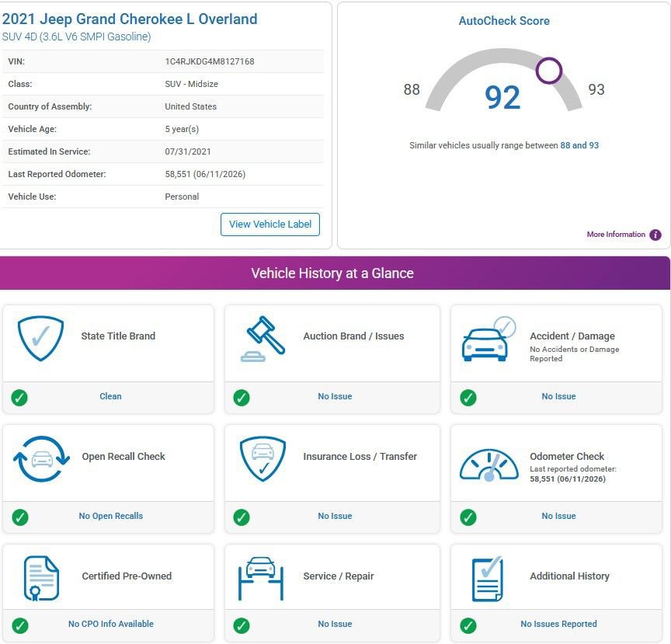Click the Accident / Damage car icon
Viewport: 671px width, 644px height.
[x=488, y=339]
